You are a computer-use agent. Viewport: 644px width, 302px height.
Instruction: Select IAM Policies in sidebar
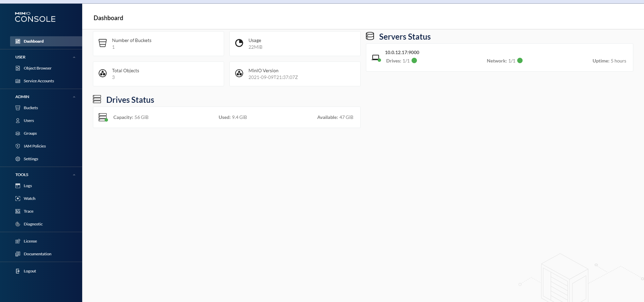pyautogui.click(x=35, y=146)
